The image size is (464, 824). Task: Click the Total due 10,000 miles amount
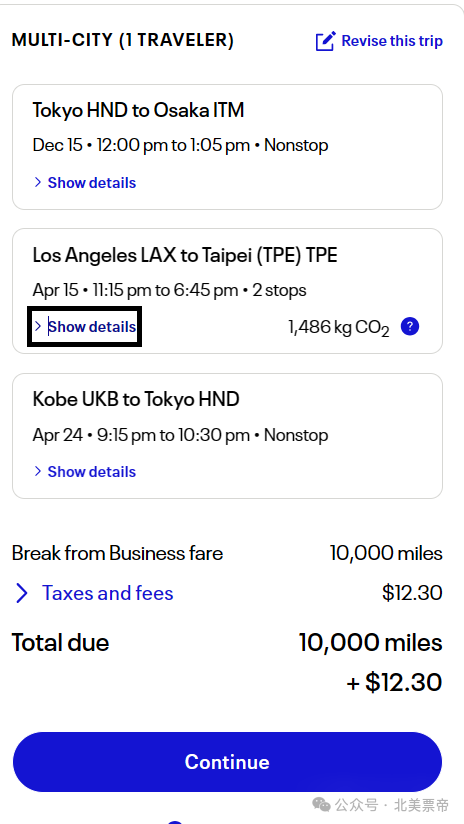click(370, 643)
